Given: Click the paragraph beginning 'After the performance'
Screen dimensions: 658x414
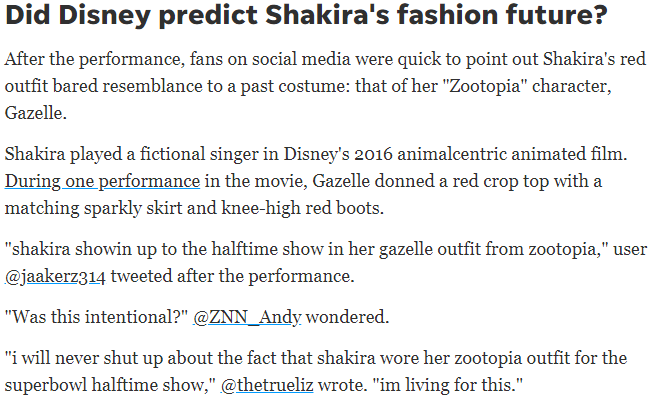Looking at the screenshot, I should point(325,86).
